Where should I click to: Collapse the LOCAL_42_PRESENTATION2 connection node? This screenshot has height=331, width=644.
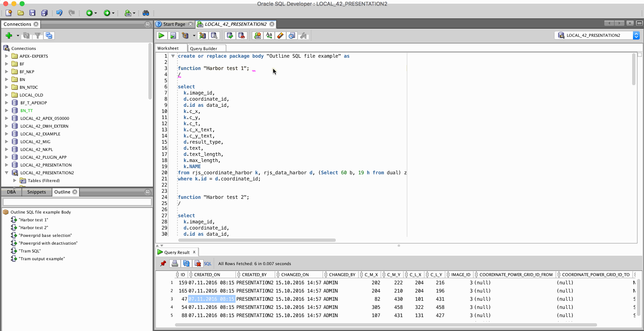(x=7, y=173)
